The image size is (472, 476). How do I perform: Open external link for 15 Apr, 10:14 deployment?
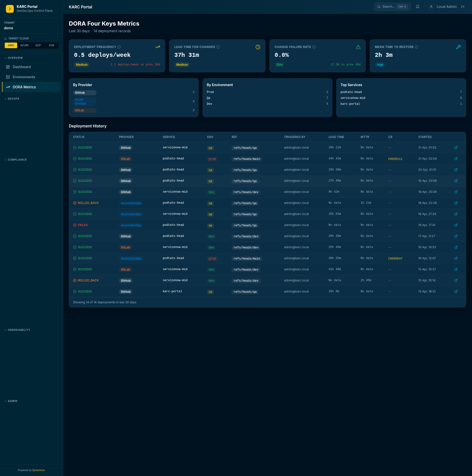[x=456, y=281]
